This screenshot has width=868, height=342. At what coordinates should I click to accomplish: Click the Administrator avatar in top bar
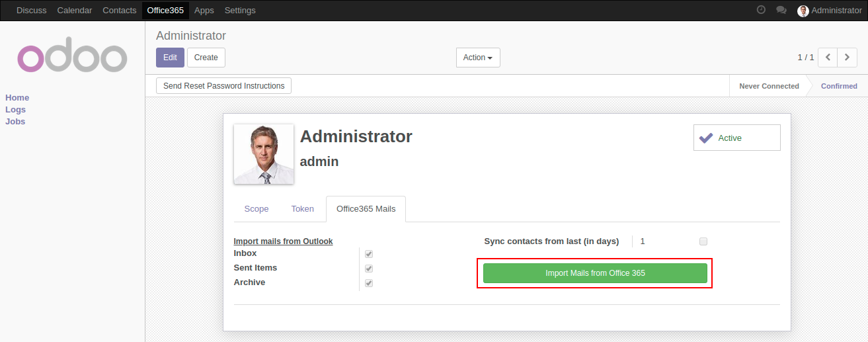pos(803,11)
